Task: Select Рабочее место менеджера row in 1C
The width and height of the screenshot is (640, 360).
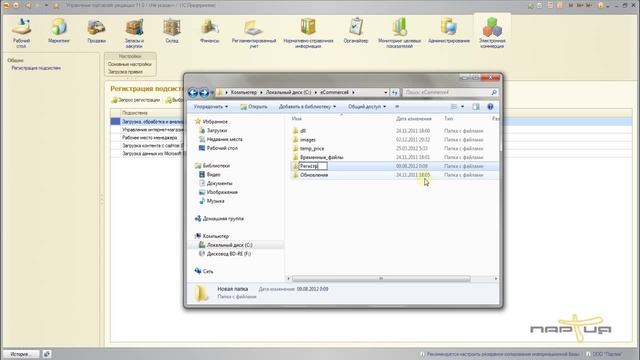Action: coord(149,138)
